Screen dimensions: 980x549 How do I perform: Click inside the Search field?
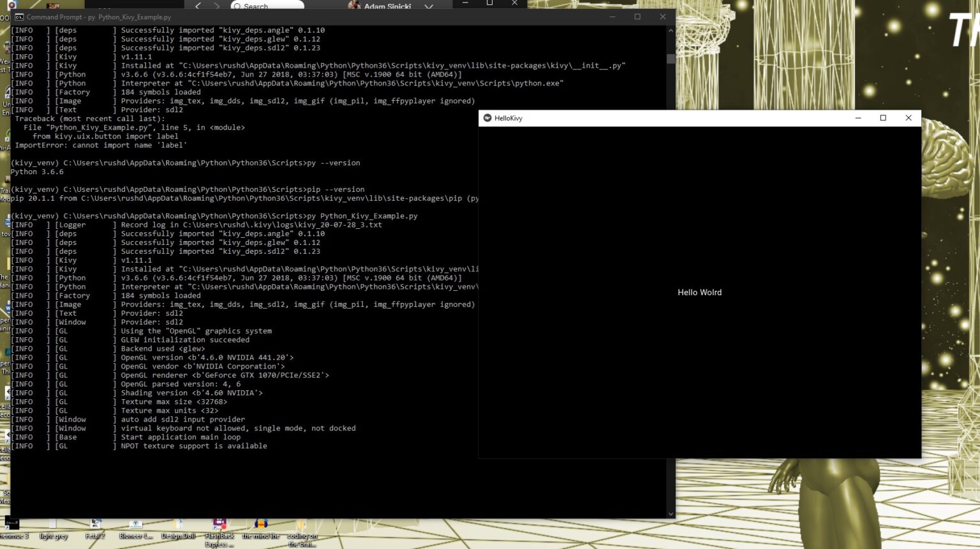(x=268, y=6)
